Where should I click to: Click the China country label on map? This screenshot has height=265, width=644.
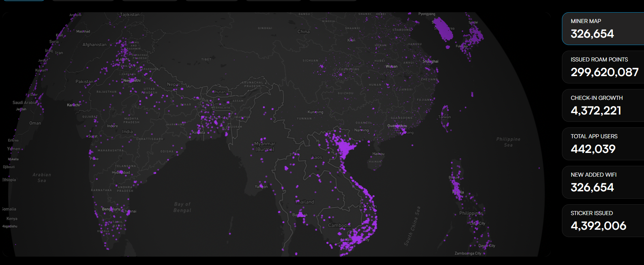pyautogui.click(x=303, y=32)
